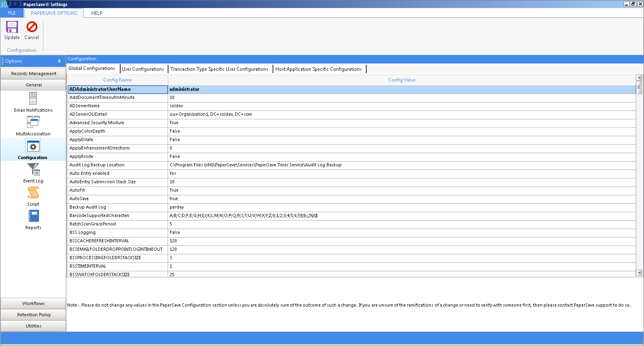The width and height of the screenshot is (644, 346).
Task: Sort by Config Name column header
Action: [x=117, y=80]
